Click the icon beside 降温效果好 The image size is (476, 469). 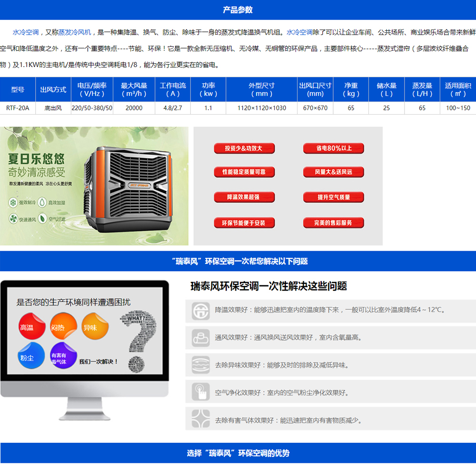pyautogui.click(x=200, y=310)
